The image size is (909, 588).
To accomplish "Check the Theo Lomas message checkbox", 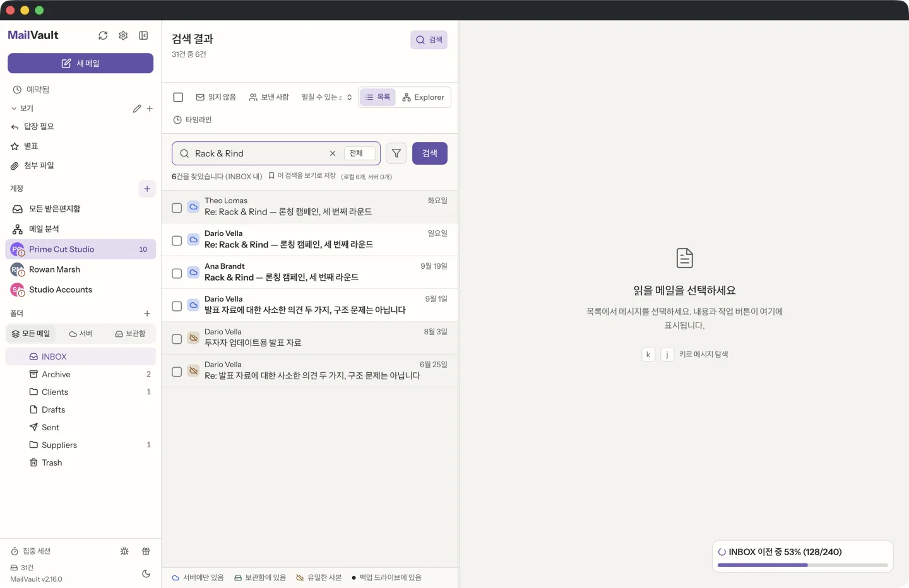I will (177, 208).
